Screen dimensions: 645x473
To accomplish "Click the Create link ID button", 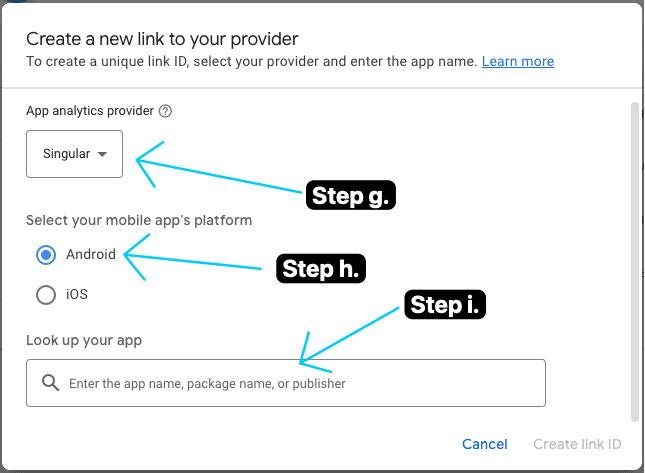I will 577,444.
